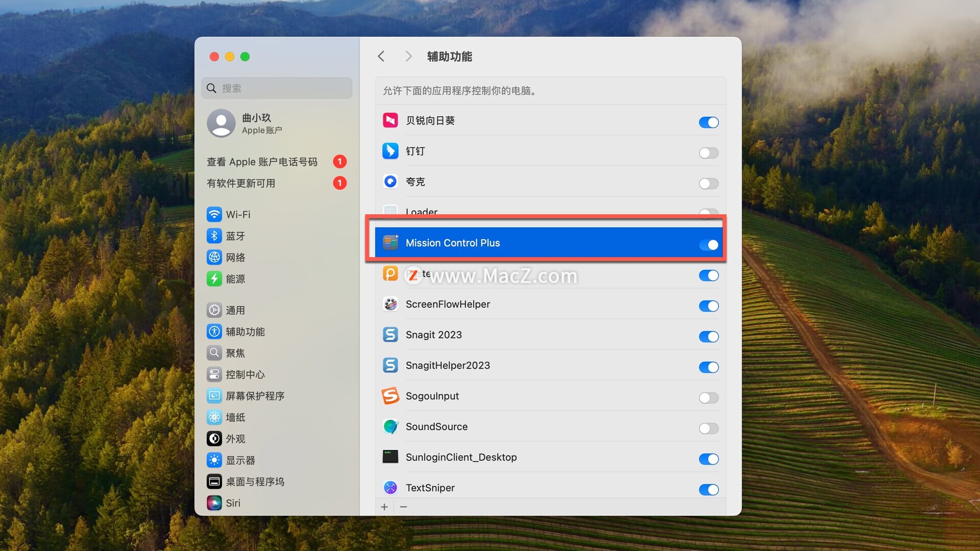Viewport: 980px width, 551px height.
Task: Select the 贝锐向日葵 row label
Action: pos(430,120)
